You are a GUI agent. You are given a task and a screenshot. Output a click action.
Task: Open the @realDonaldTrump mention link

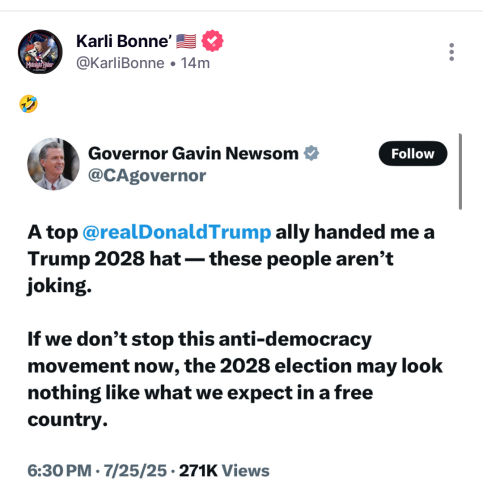tap(177, 232)
